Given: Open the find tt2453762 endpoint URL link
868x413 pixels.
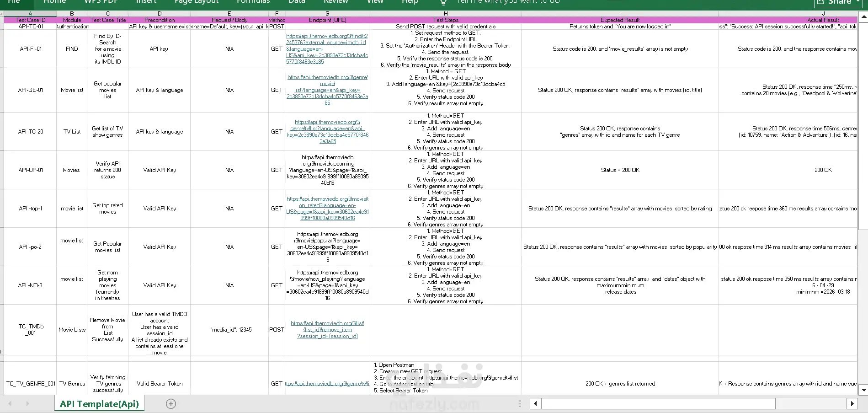Looking at the screenshot, I should tap(327, 49).
